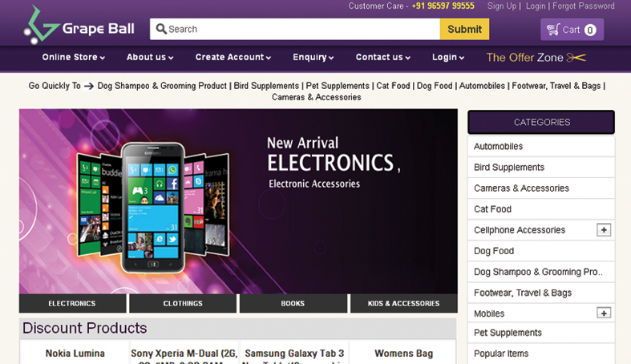The width and height of the screenshot is (631, 364).
Task: Click the CATEGORIES header
Action: click(x=541, y=122)
